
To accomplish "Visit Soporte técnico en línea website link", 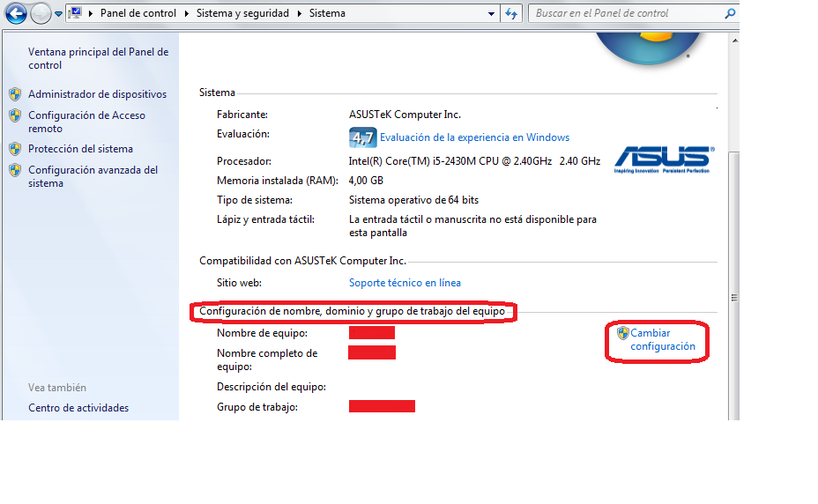I will 405,283.
